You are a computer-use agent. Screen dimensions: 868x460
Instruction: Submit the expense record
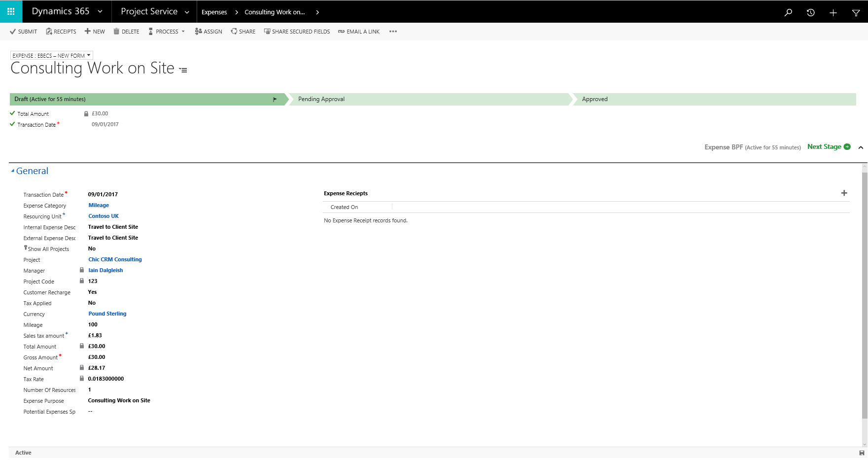(23, 32)
